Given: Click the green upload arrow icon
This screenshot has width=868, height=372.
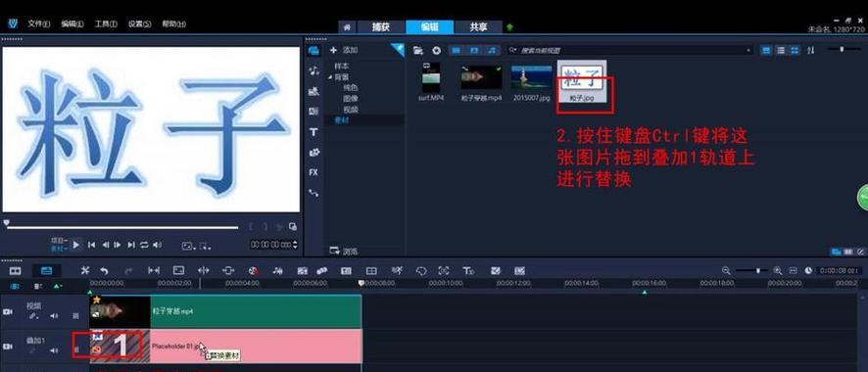Looking at the screenshot, I should click(x=509, y=27).
